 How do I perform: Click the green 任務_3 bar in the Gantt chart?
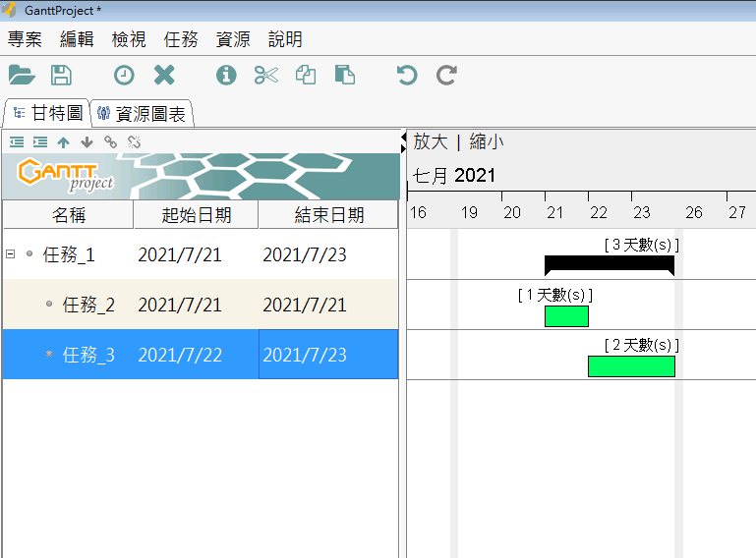click(x=631, y=366)
